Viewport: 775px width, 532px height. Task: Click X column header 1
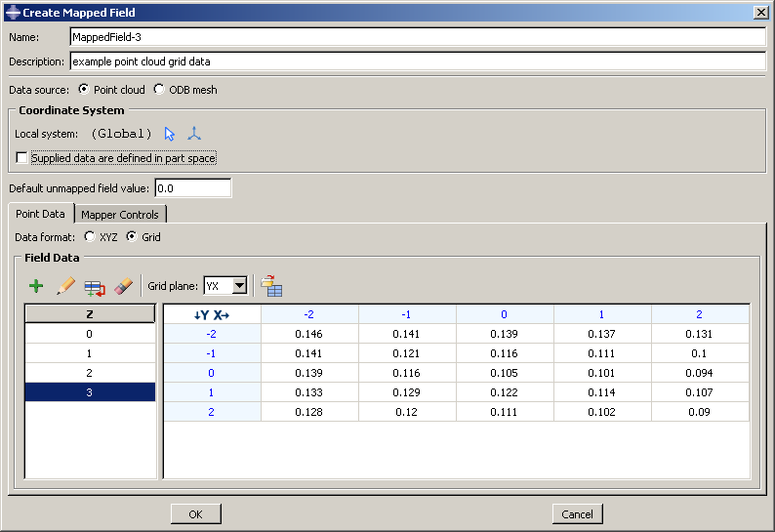tap(601, 314)
